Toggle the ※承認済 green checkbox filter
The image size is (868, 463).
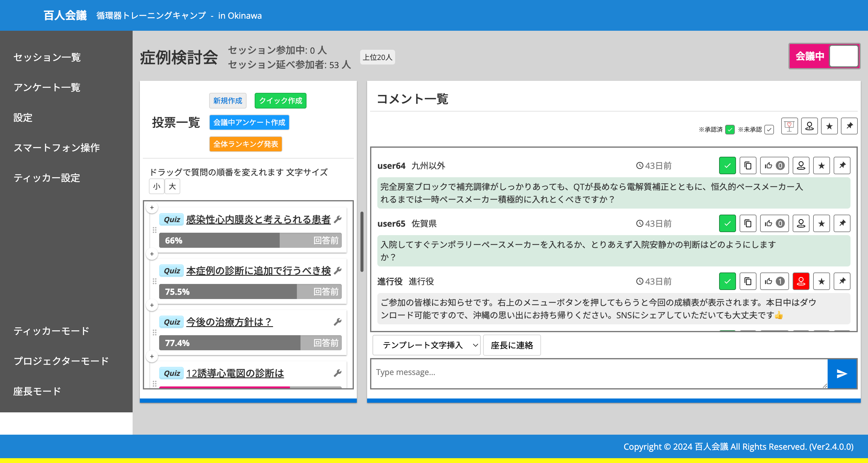click(x=729, y=129)
